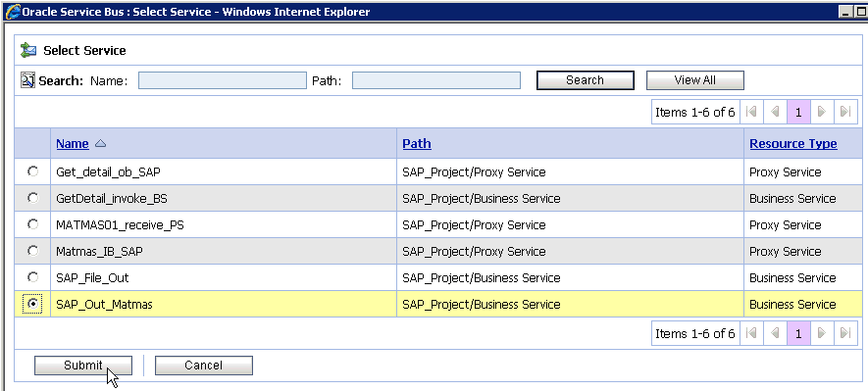868x391 pixels.
Task: Click the Get_detail_ob_SAP name cell
Action: tap(224, 172)
